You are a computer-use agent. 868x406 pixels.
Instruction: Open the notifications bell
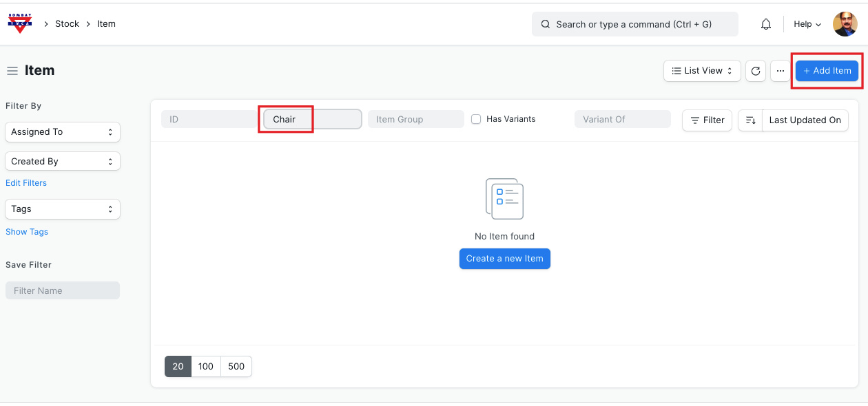tap(766, 24)
